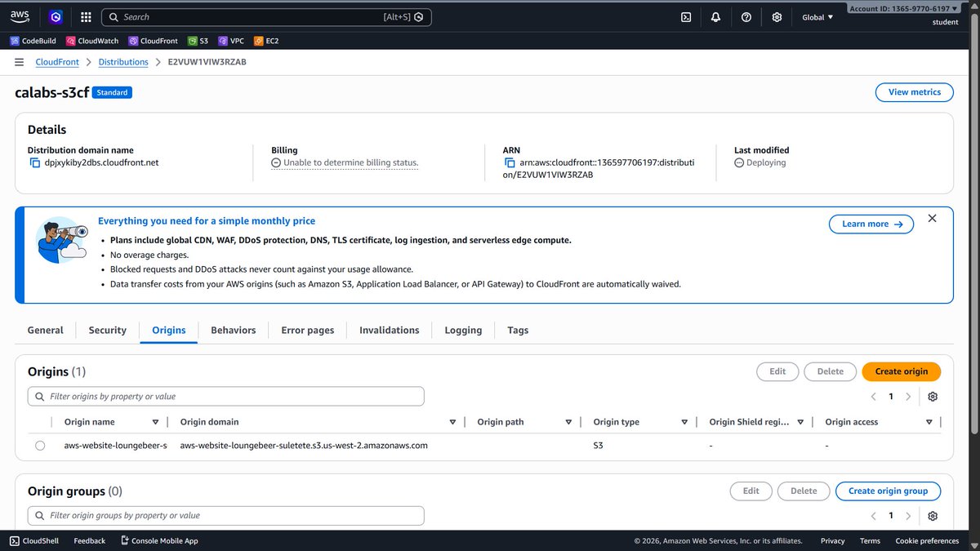Sort by Origin Shield region column arrow

(x=800, y=422)
